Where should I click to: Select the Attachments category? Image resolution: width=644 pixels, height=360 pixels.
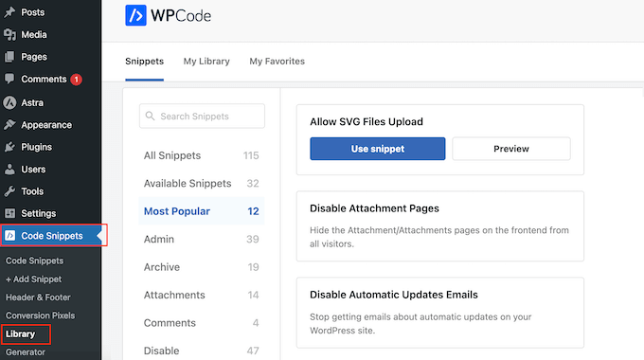click(x=201, y=295)
